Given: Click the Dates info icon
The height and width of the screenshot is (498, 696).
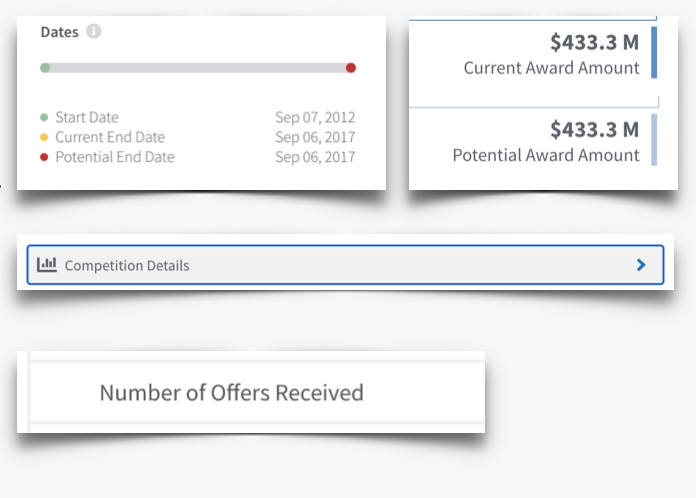Looking at the screenshot, I should pyautogui.click(x=94, y=32).
